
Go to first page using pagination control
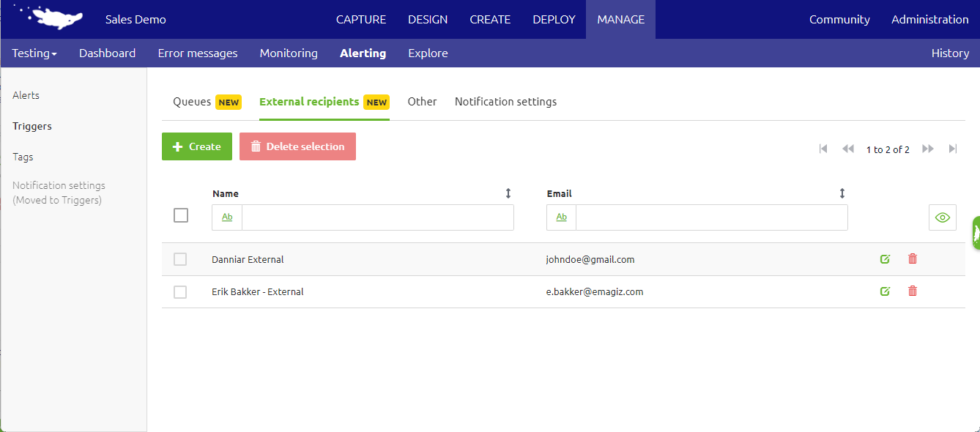tap(823, 149)
